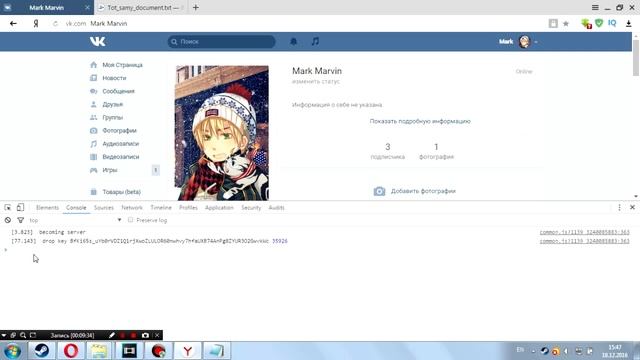This screenshot has width=640, height=360.
Task: Clear the console with the ban icon
Action: pos(8,220)
